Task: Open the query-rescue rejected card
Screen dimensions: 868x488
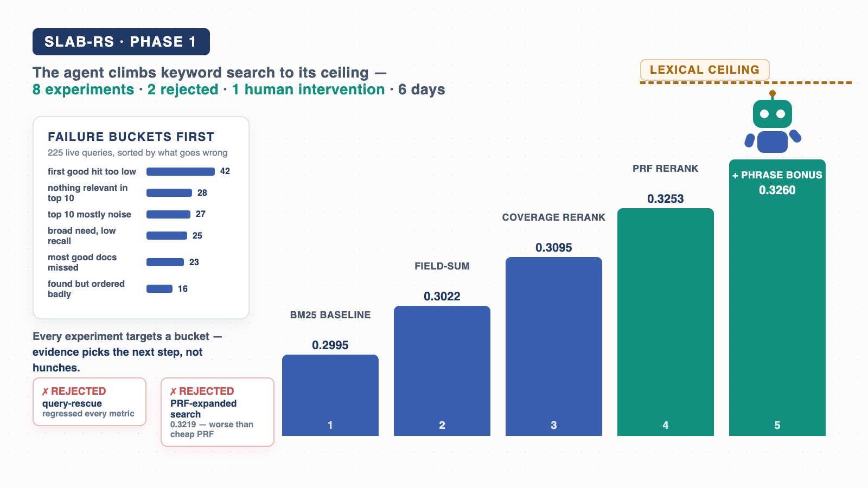Action: click(x=90, y=402)
